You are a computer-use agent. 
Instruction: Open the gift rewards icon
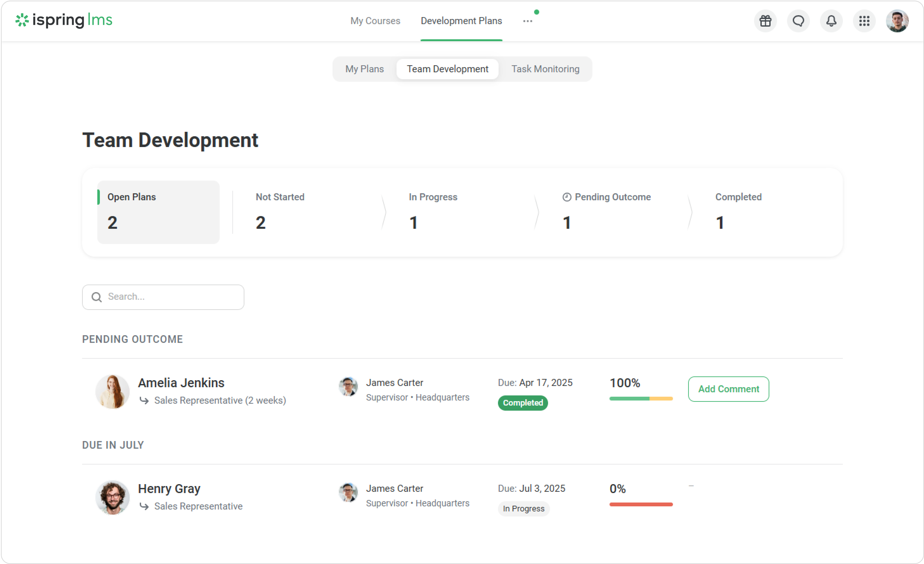click(x=765, y=21)
